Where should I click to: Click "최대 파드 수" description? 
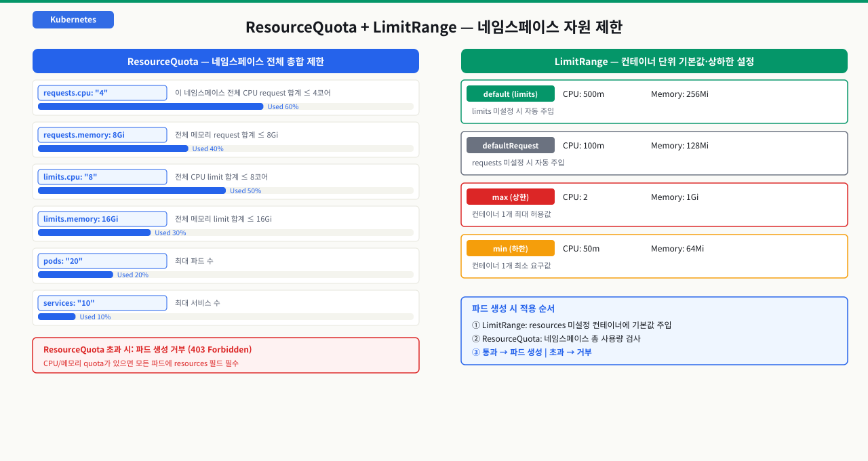point(194,261)
